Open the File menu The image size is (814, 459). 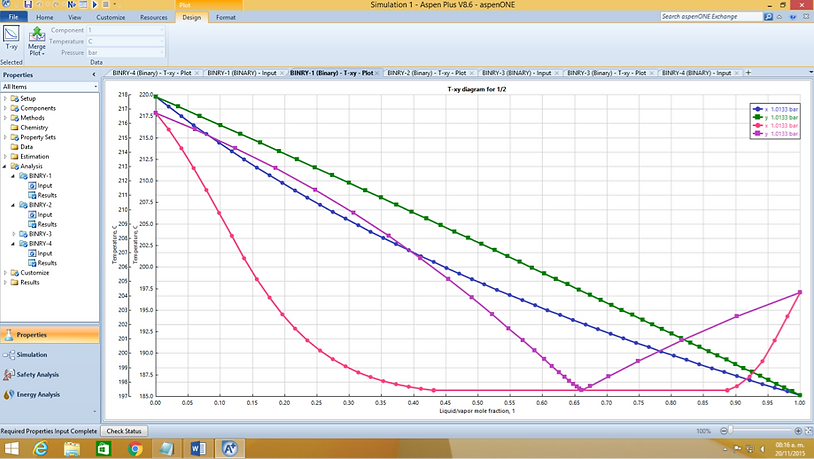point(13,17)
